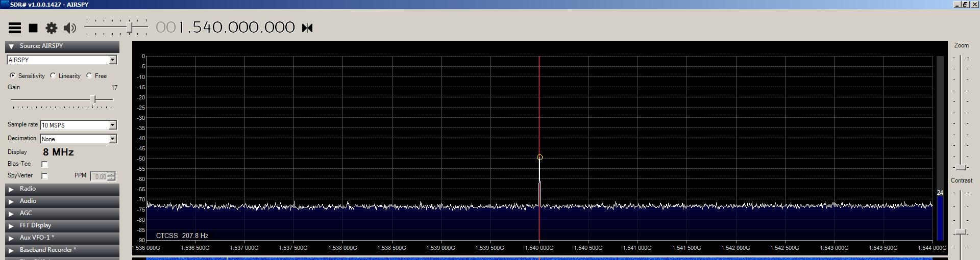Expand the FFT Display panel
The image size is (980, 260).
tap(62, 226)
